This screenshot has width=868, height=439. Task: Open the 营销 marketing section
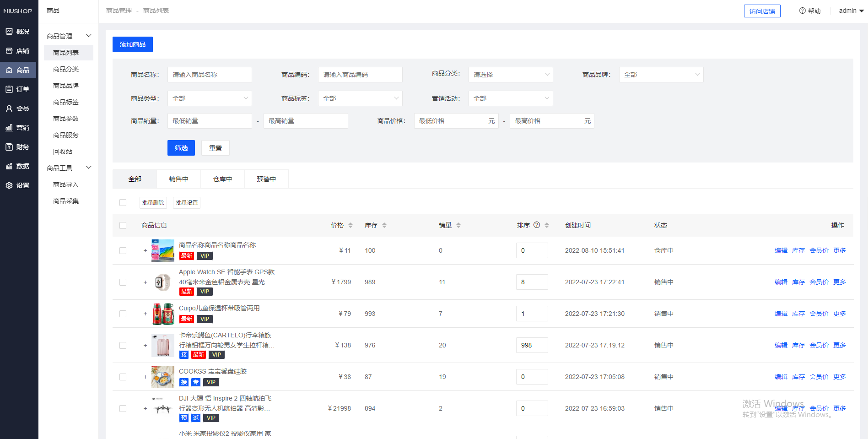18,127
